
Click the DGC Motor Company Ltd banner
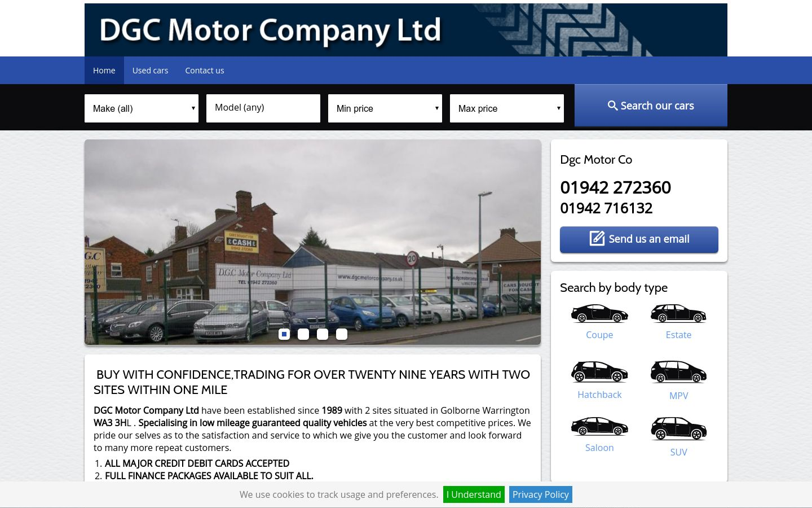tap(406, 30)
